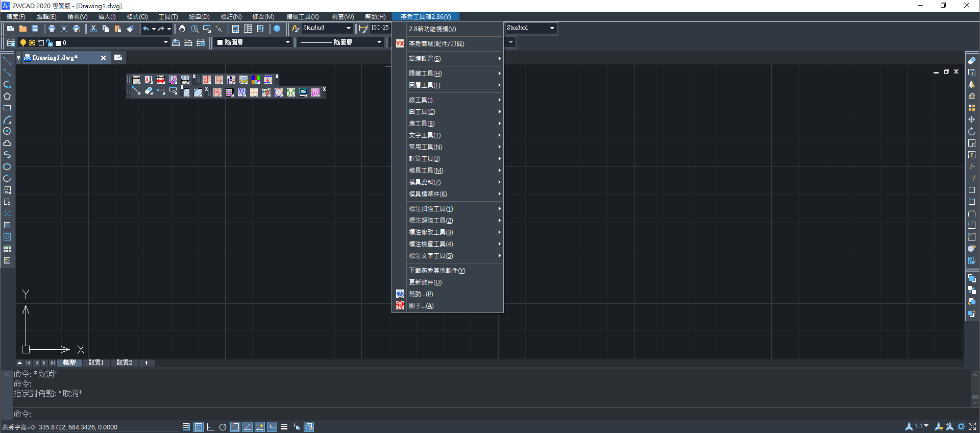Click the Match Properties brush icon
980x433 pixels.
(x=130, y=29)
